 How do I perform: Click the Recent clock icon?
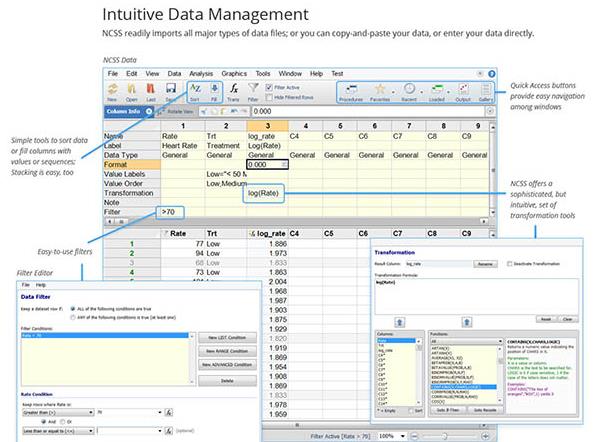click(409, 89)
